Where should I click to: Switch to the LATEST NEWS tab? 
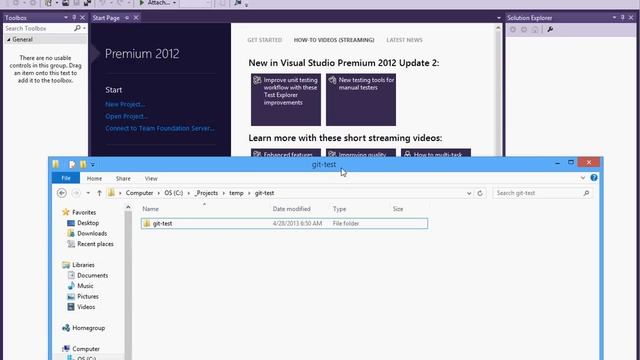pyautogui.click(x=404, y=40)
